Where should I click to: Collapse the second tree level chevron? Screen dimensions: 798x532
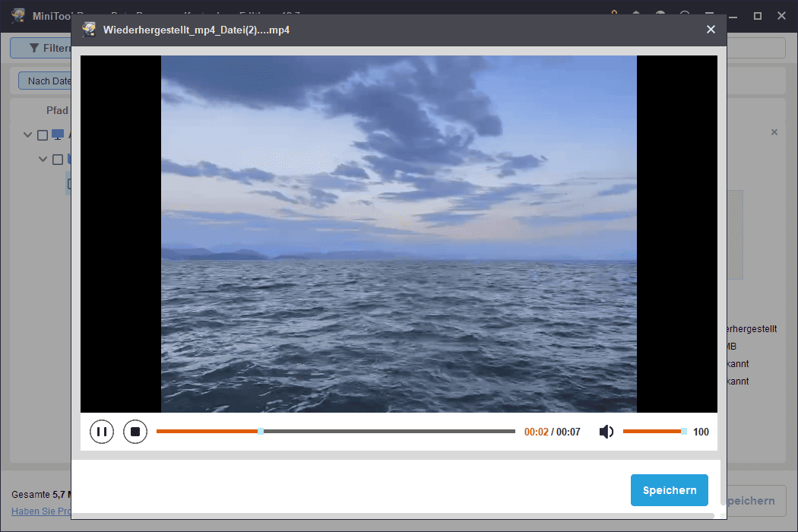(x=43, y=159)
